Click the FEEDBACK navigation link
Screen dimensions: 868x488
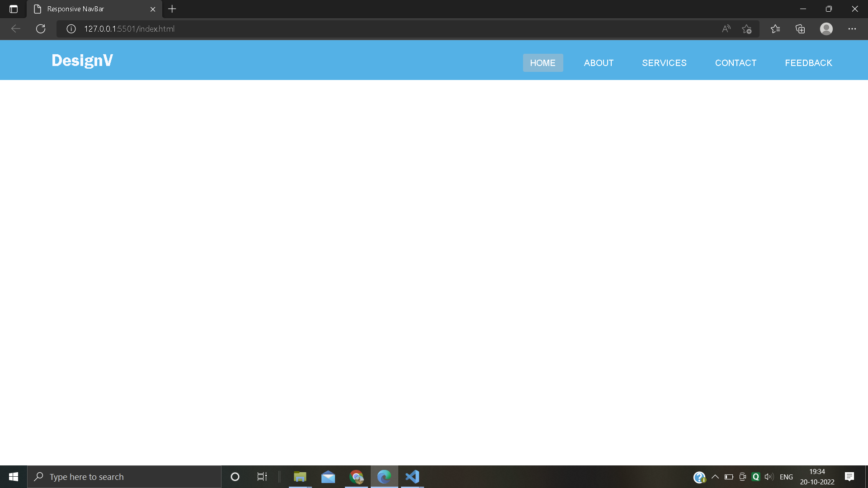(x=808, y=63)
